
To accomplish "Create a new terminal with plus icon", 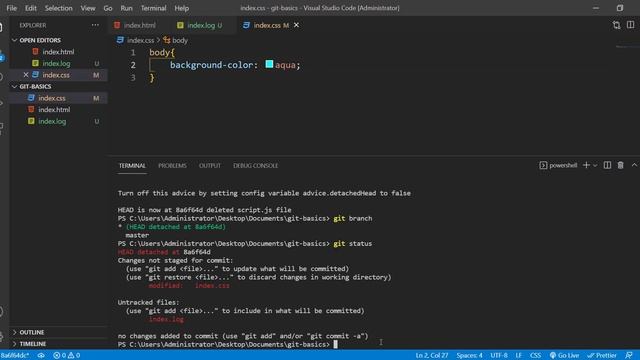I will pos(586,165).
